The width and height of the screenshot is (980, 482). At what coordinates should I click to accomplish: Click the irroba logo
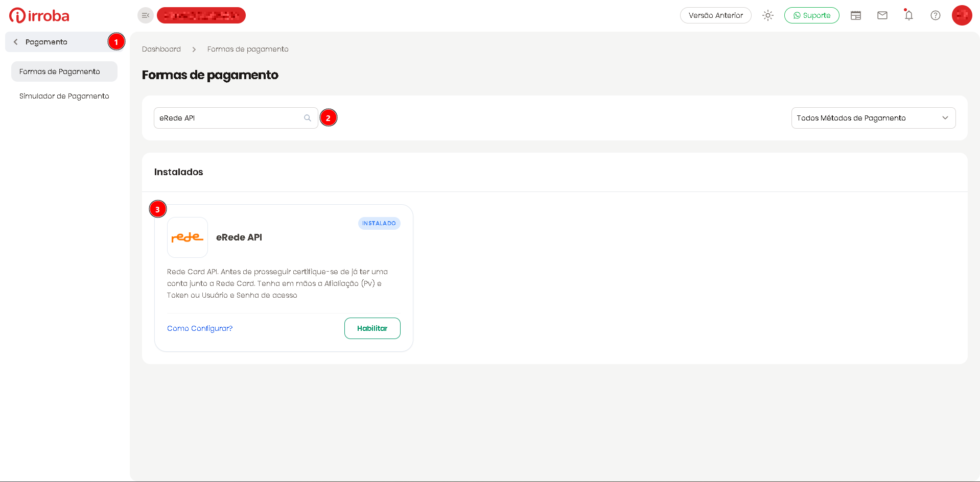pyautogui.click(x=39, y=15)
